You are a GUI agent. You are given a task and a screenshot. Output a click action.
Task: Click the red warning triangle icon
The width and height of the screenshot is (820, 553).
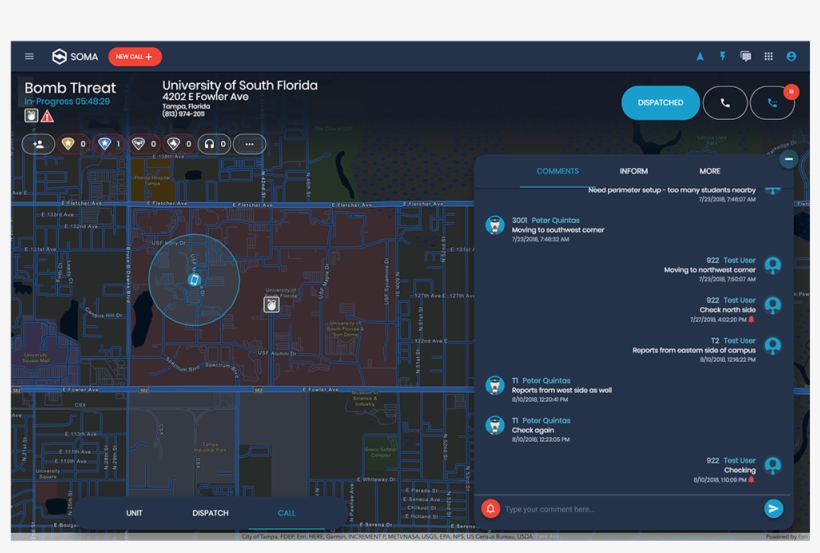(x=48, y=116)
